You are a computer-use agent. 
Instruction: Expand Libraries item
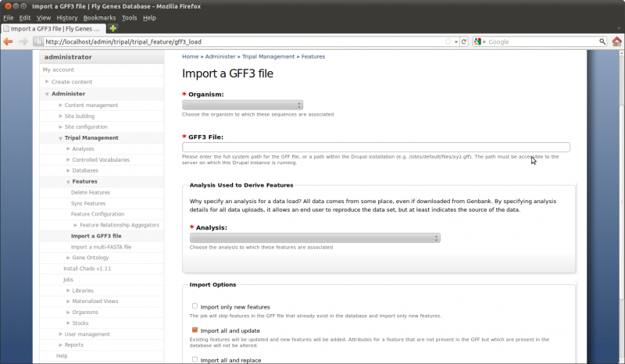click(x=68, y=291)
